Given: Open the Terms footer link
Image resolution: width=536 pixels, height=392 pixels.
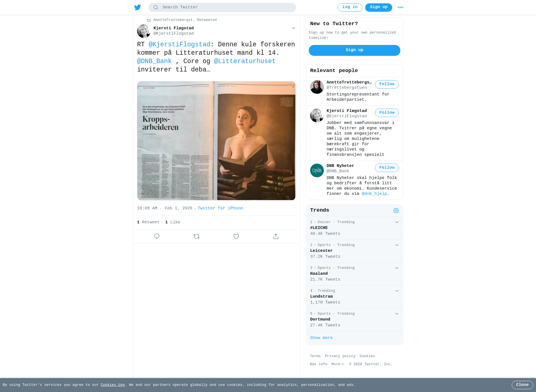Looking at the screenshot, I should pos(315,356).
